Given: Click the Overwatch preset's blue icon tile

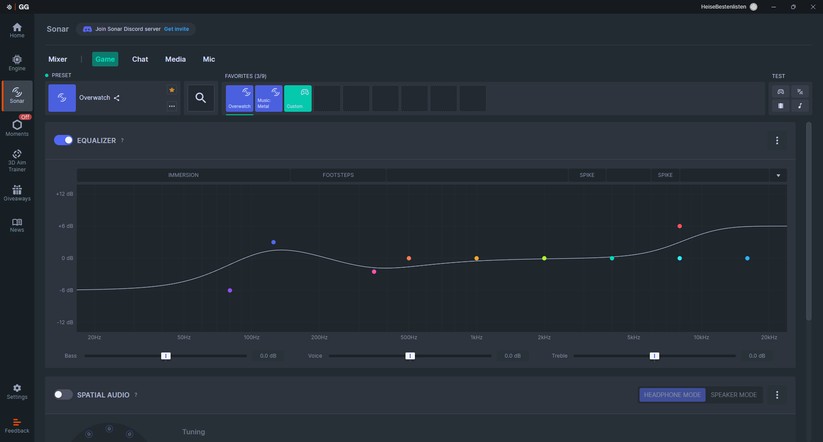Looking at the screenshot, I should [x=62, y=98].
